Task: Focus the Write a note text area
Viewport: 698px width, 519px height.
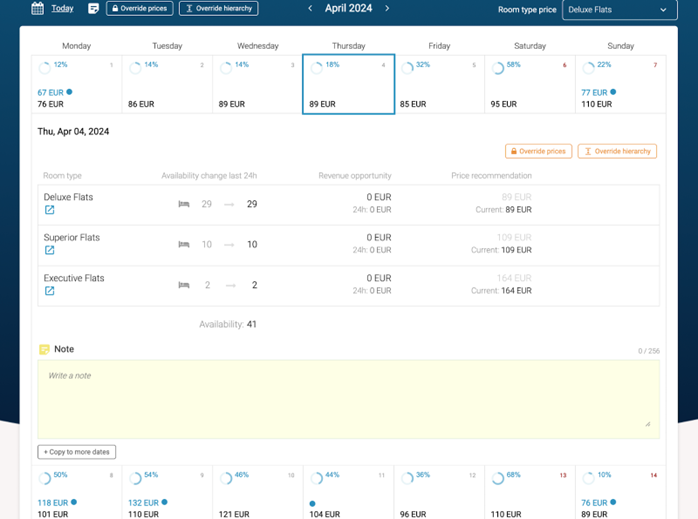Action: point(349,399)
